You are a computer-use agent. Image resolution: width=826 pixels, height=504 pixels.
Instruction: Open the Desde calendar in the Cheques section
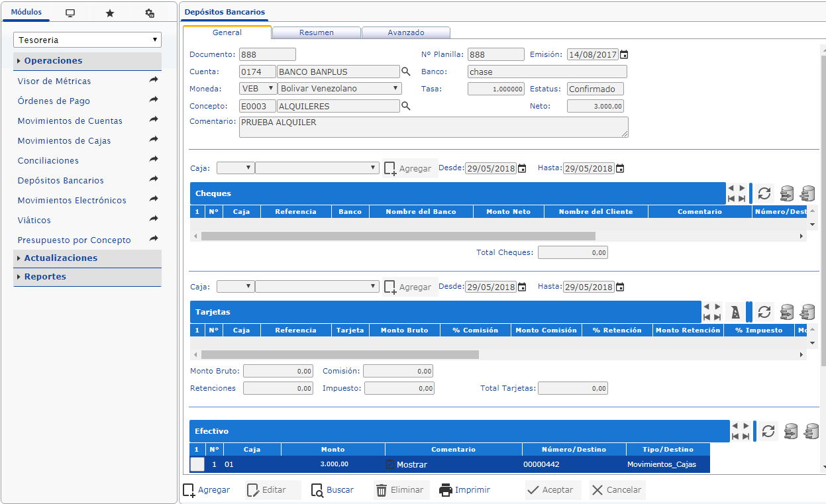(x=522, y=168)
